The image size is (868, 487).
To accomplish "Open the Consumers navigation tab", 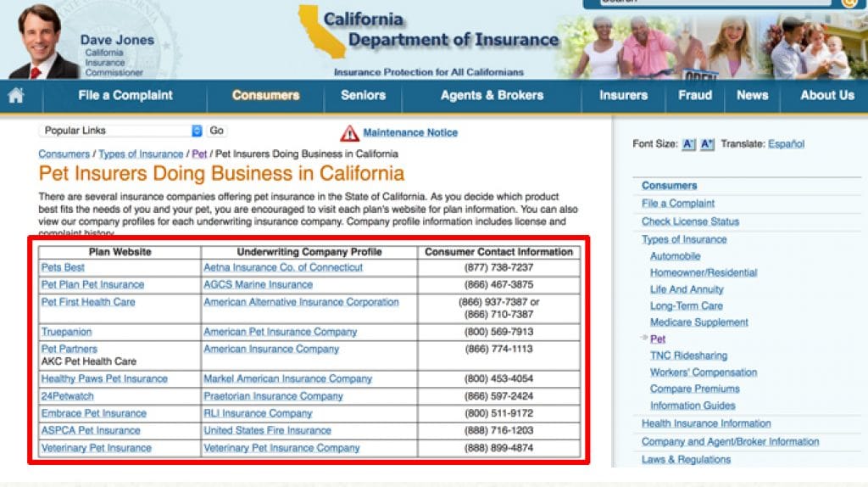I will pos(265,95).
